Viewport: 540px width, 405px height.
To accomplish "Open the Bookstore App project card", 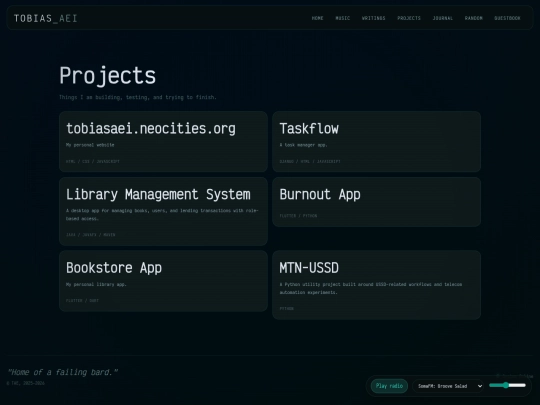I will (x=163, y=281).
